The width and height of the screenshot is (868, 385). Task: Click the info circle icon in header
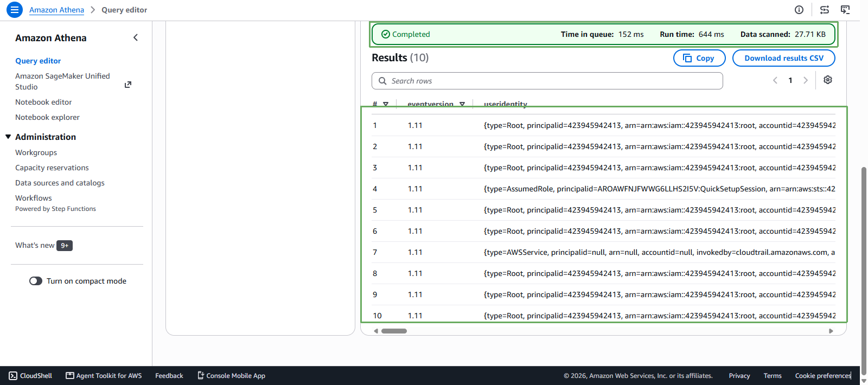point(799,10)
